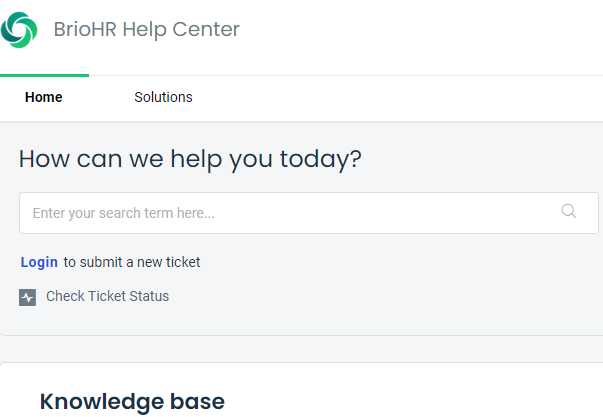The height and width of the screenshot is (417, 603).
Task: Focus the search term input field
Action: coord(309,213)
